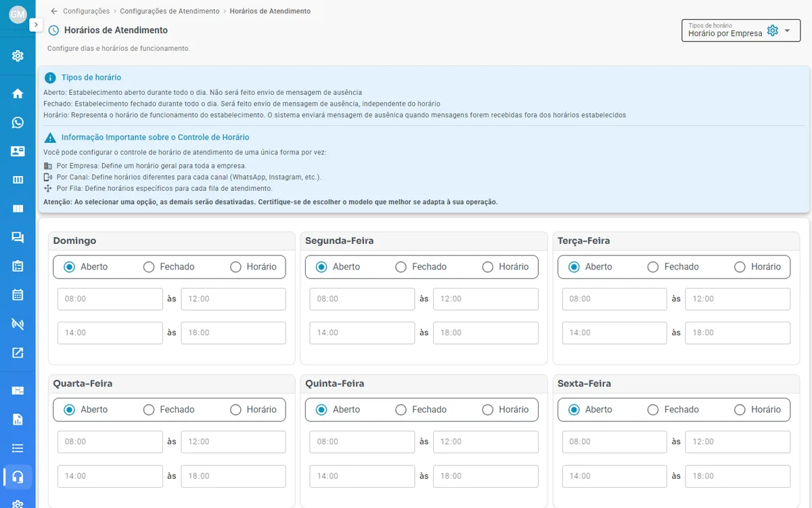Open the external link sidebar icon
812x508 pixels.
pyautogui.click(x=18, y=352)
